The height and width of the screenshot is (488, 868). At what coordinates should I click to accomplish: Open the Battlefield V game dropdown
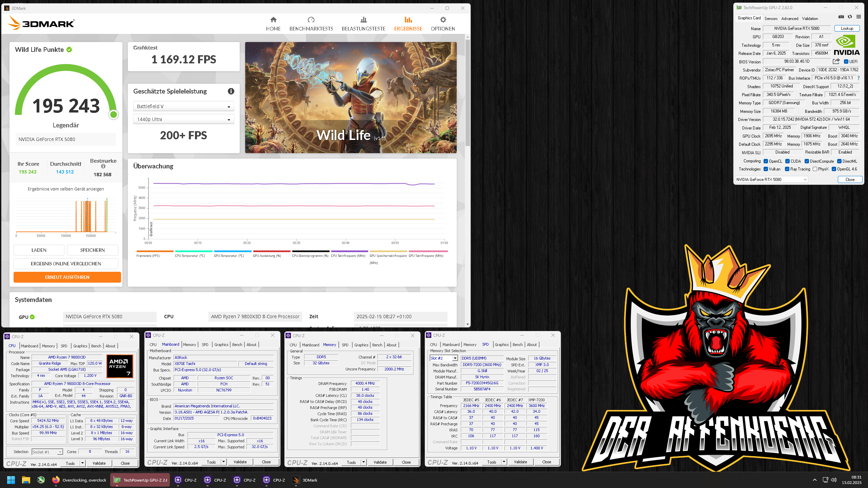183,106
